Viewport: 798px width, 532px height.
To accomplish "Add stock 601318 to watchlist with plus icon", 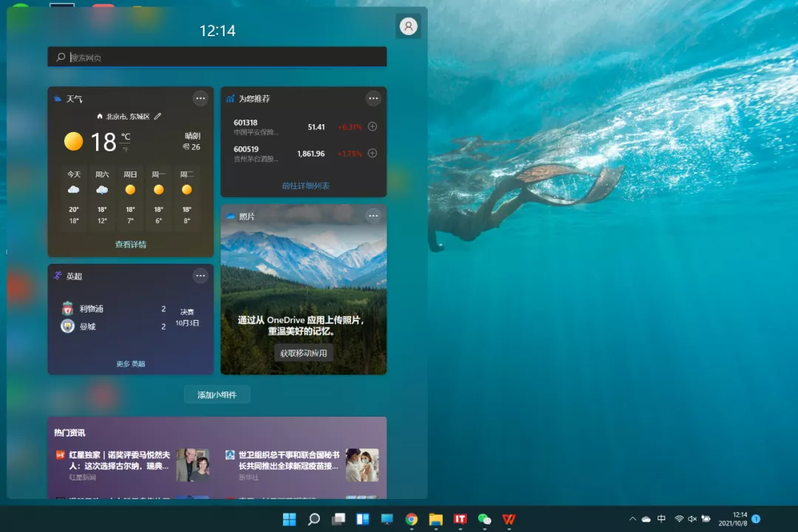I will [372, 126].
